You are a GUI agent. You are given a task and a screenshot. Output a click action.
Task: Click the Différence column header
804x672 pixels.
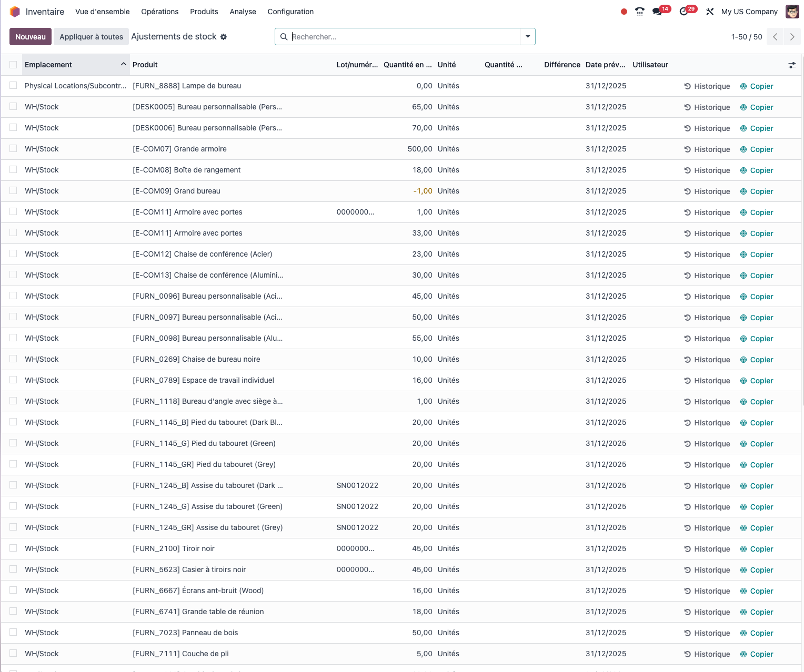(x=562, y=65)
